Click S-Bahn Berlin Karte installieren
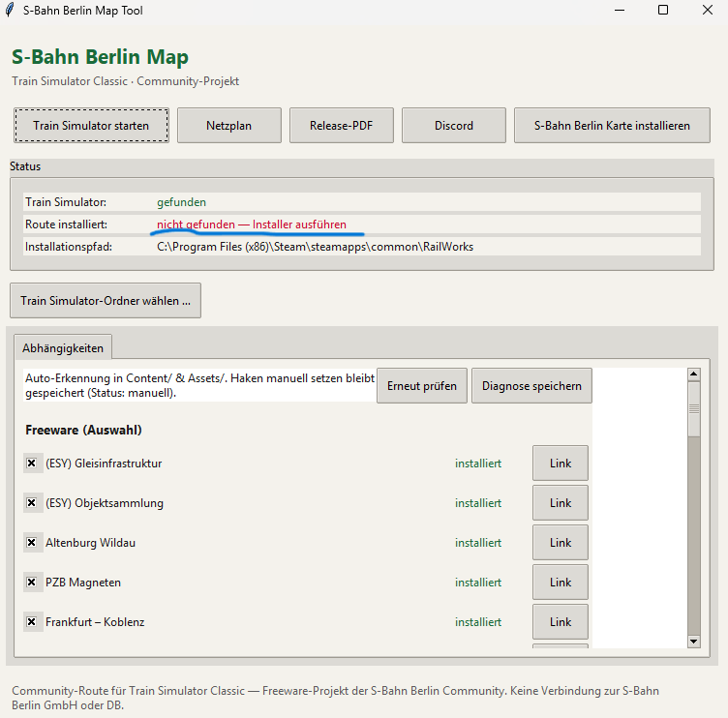728x718 pixels. 612,126
